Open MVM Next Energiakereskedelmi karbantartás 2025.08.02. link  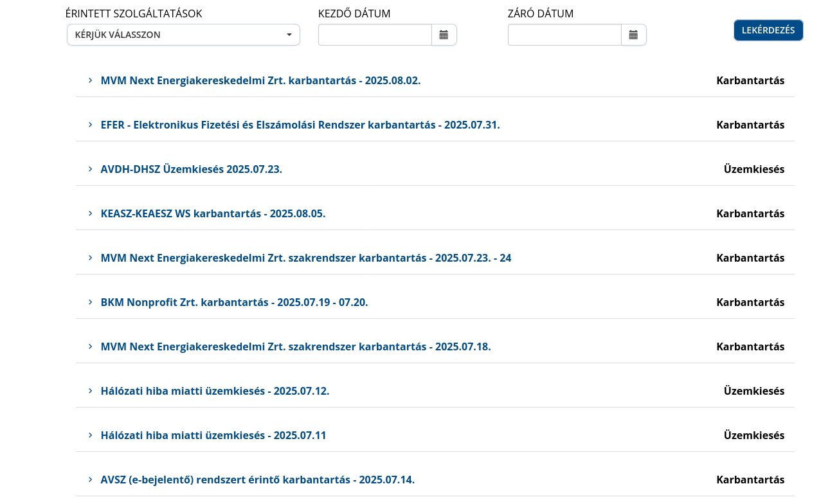pyautogui.click(x=260, y=80)
